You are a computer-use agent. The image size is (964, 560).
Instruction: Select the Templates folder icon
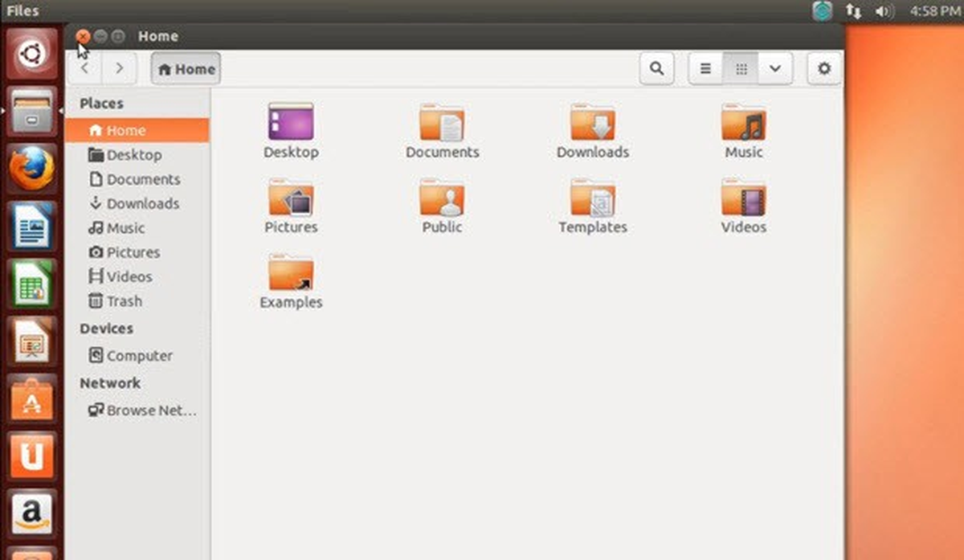(593, 207)
